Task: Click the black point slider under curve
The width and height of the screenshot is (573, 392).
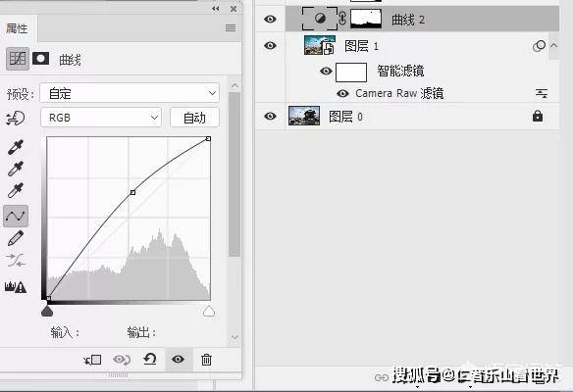Action: [47, 312]
